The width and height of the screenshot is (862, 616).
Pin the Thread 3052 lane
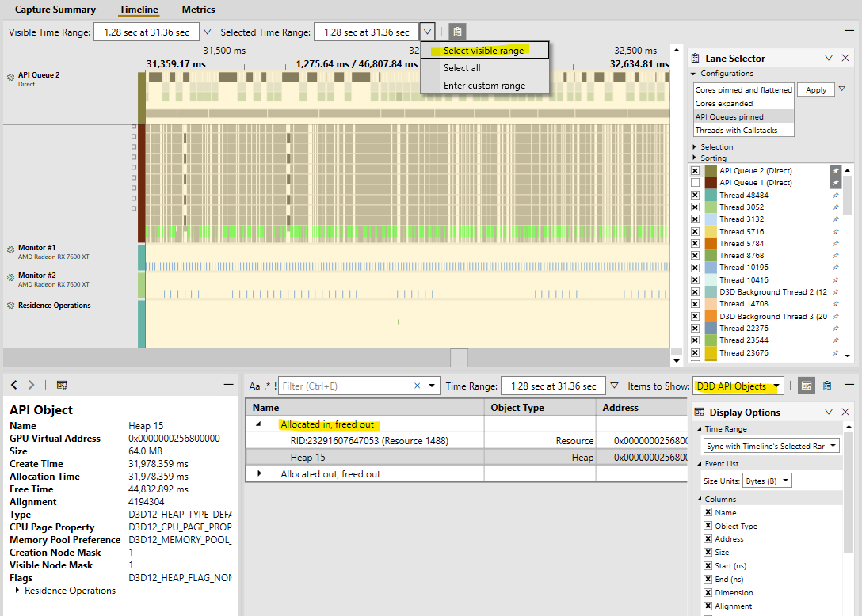pos(835,207)
